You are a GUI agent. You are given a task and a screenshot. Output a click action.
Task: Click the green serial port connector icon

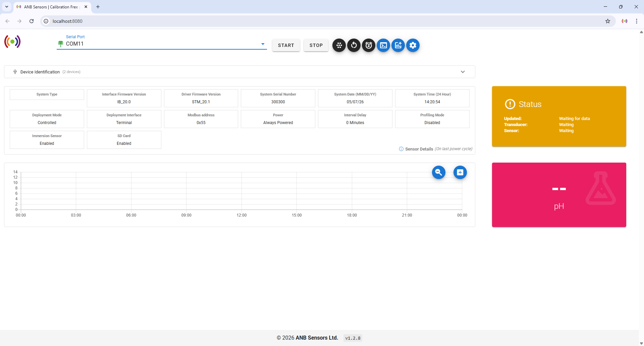[x=61, y=44]
